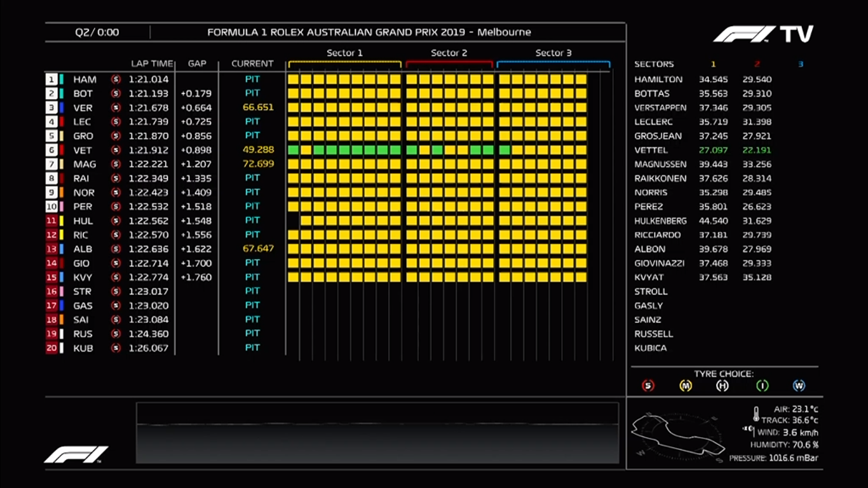868x488 pixels.
Task: Click the empty graph panel at bottom
Action: (377, 433)
